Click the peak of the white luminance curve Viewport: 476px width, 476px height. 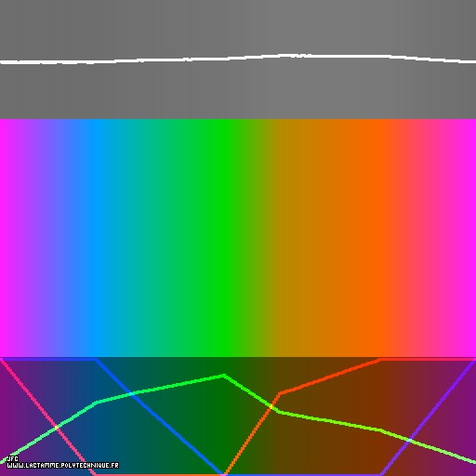pyautogui.click(x=286, y=56)
